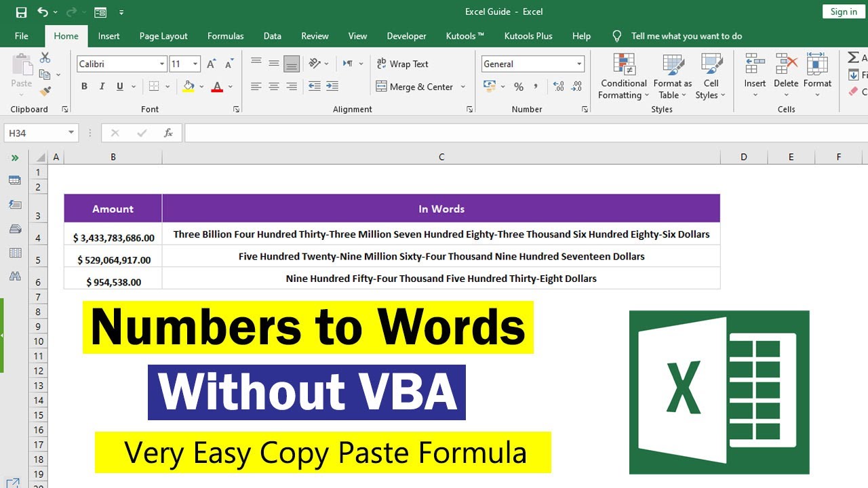
Task: Toggle Bold formatting
Action: (84, 86)
